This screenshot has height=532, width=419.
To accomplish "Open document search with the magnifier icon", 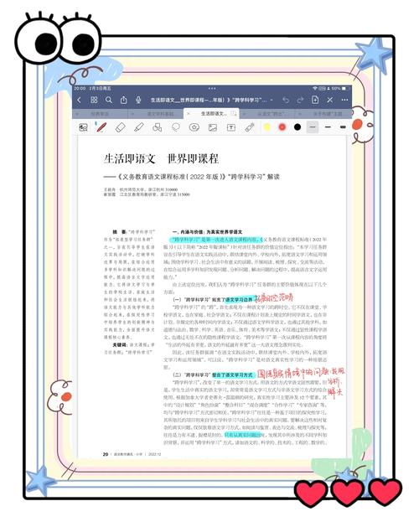I will 109,100.
